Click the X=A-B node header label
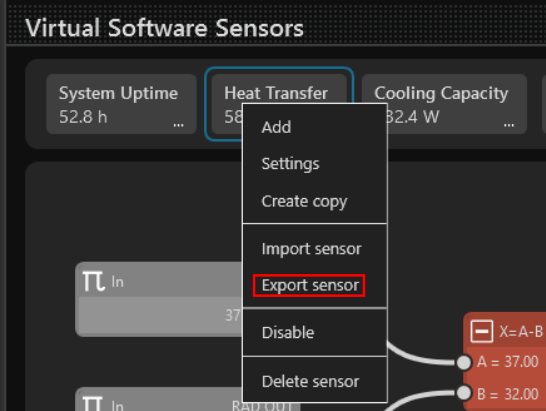This screenshot has width=546, height=411. (x=521, y=332)
